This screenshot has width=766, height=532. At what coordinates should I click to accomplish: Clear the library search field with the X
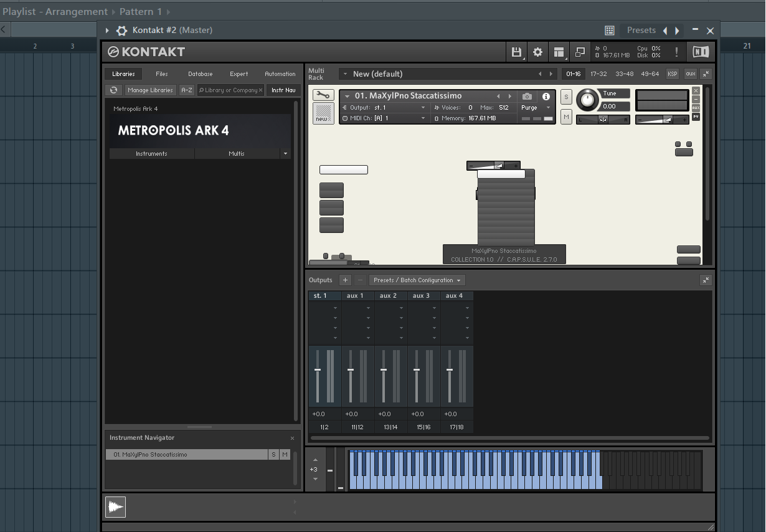tap(261, 90)
